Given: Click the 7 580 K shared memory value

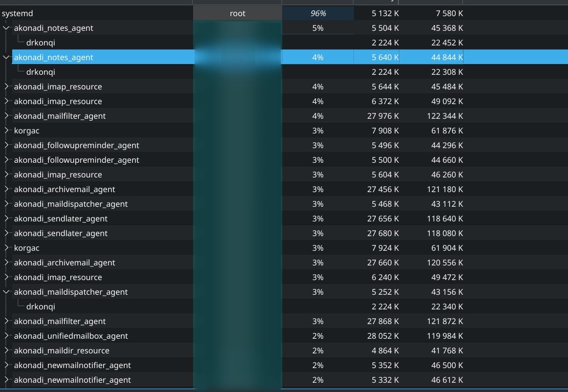Looking at the screenshot, I should click(449, 13).
